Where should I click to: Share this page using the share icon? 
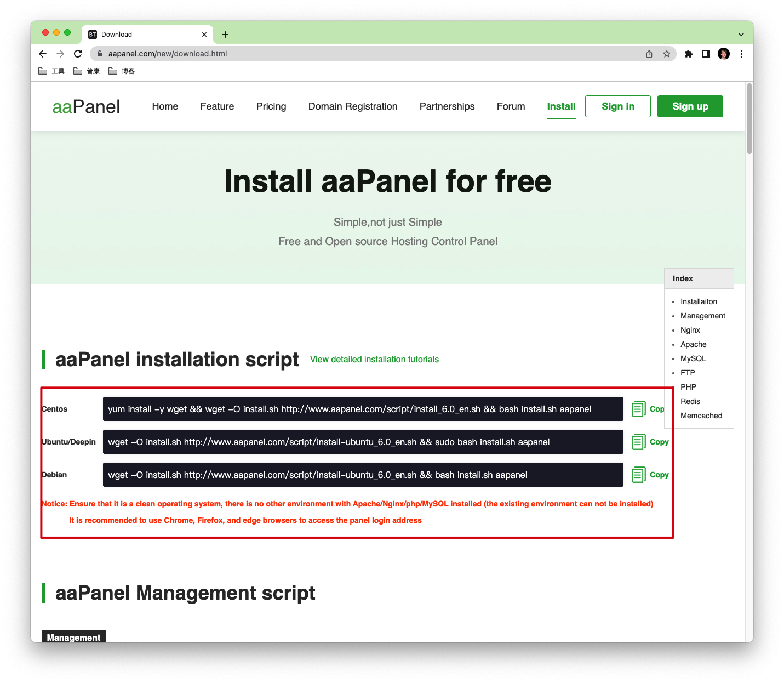(649, 54)
